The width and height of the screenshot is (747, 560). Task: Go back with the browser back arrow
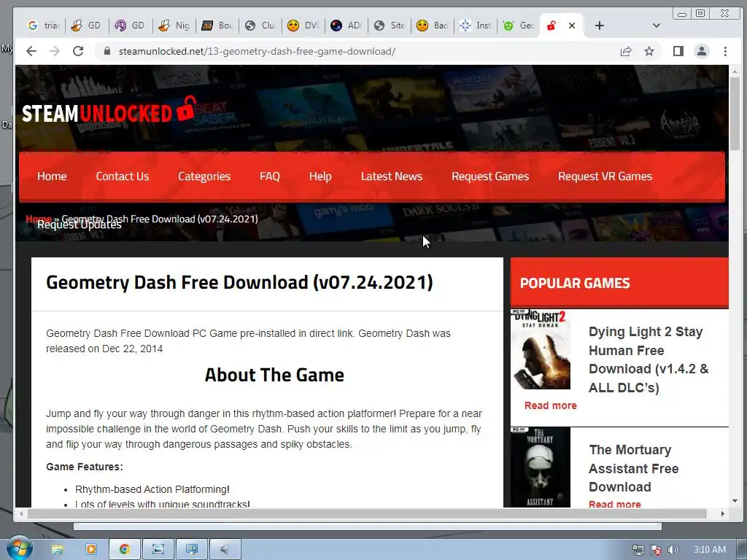click(31, 51)
